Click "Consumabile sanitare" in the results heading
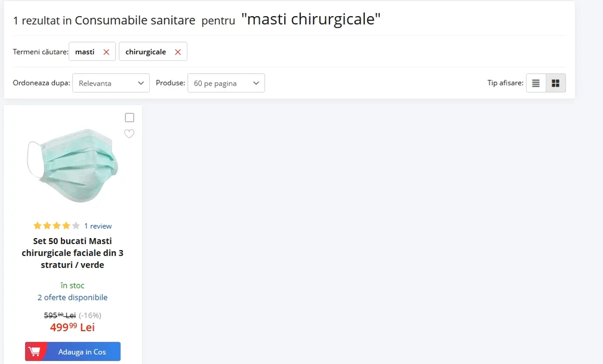The width and height of the screenshot is (603, 364). 135,20
